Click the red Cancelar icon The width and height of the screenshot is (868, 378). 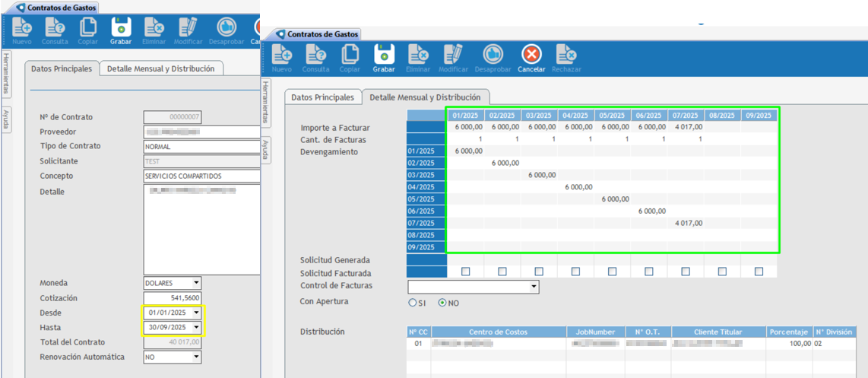(x=531, y=56)
